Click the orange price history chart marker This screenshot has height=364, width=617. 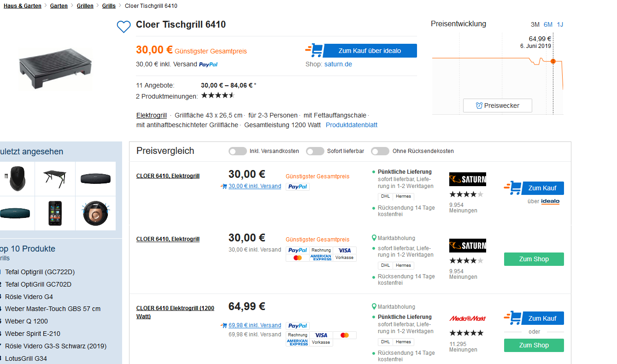click(553, 61)
